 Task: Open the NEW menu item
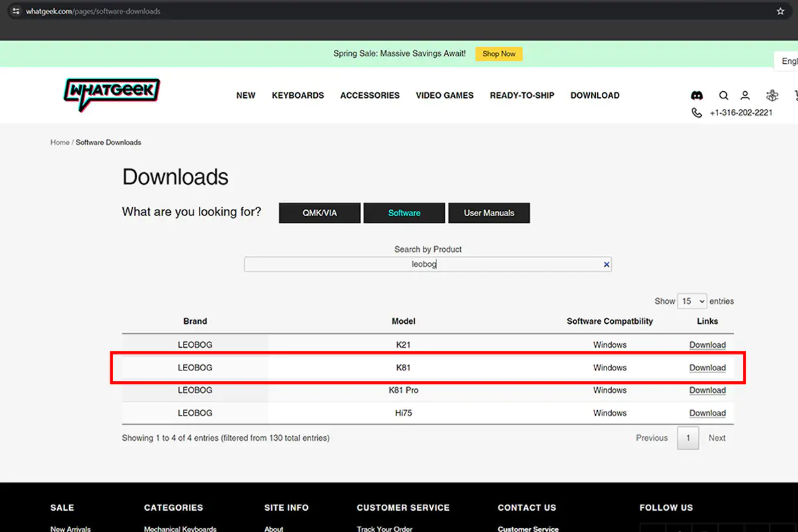246,96
